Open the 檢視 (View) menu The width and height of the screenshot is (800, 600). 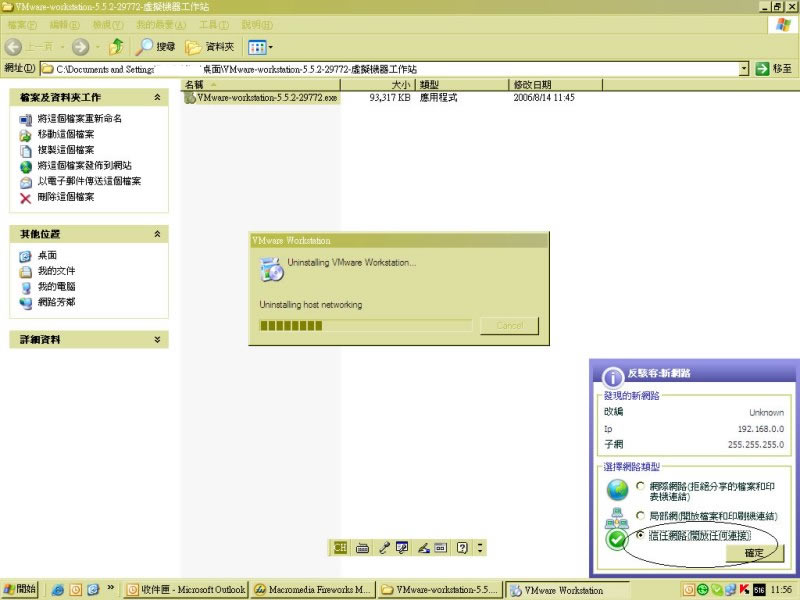point(108,24)
